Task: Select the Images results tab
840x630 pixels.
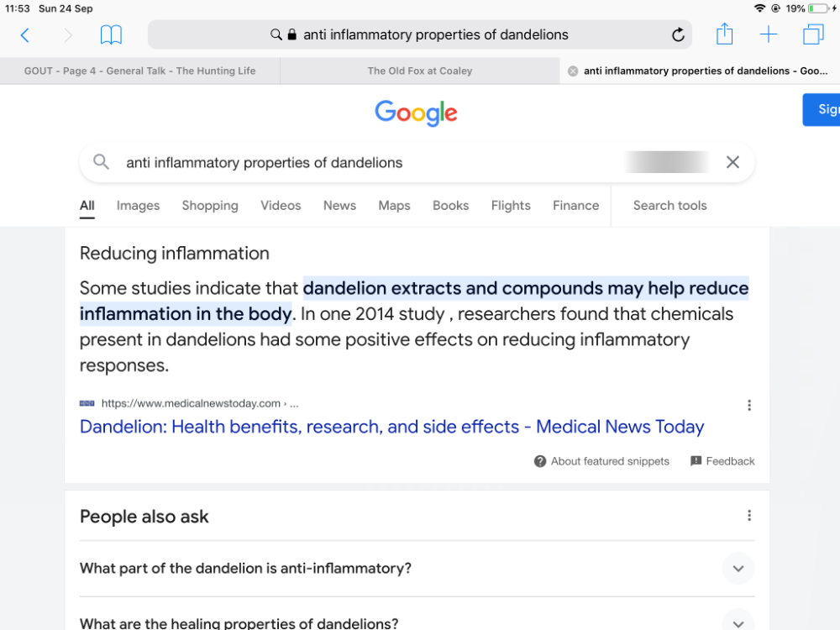Action: click(139, 206)
